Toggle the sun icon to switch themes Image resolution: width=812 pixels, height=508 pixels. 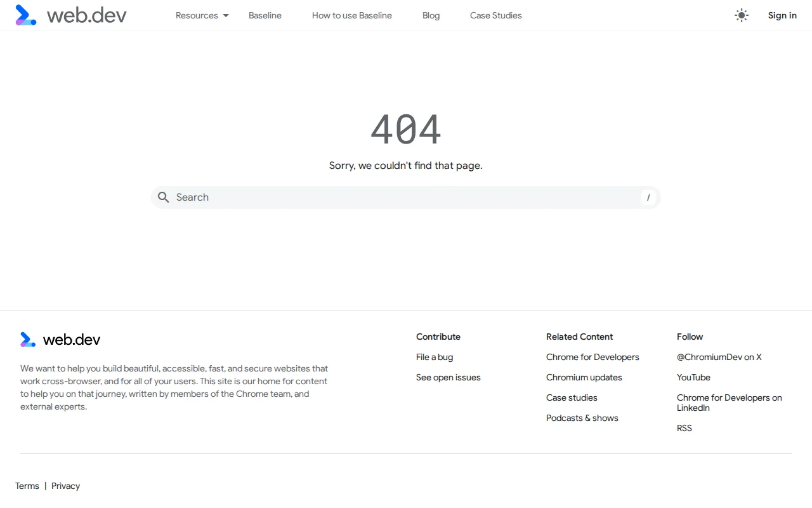click(x=741, y=15)
